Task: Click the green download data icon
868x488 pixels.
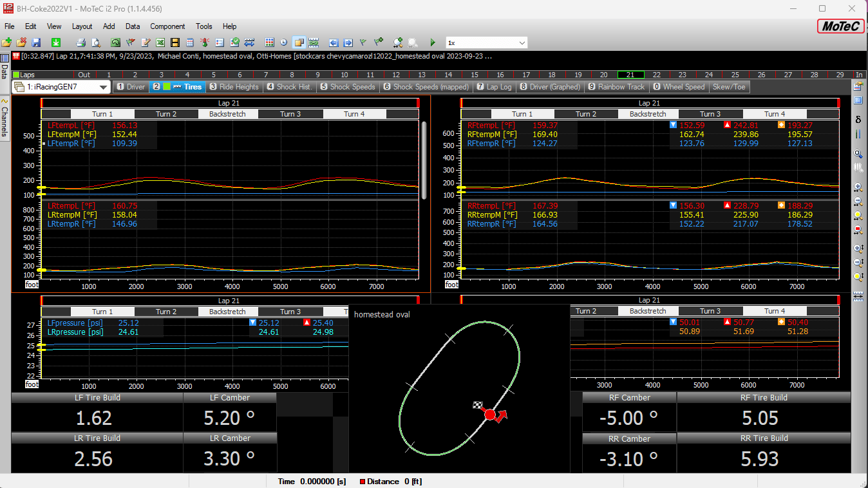Action: [x=56, y=42]
